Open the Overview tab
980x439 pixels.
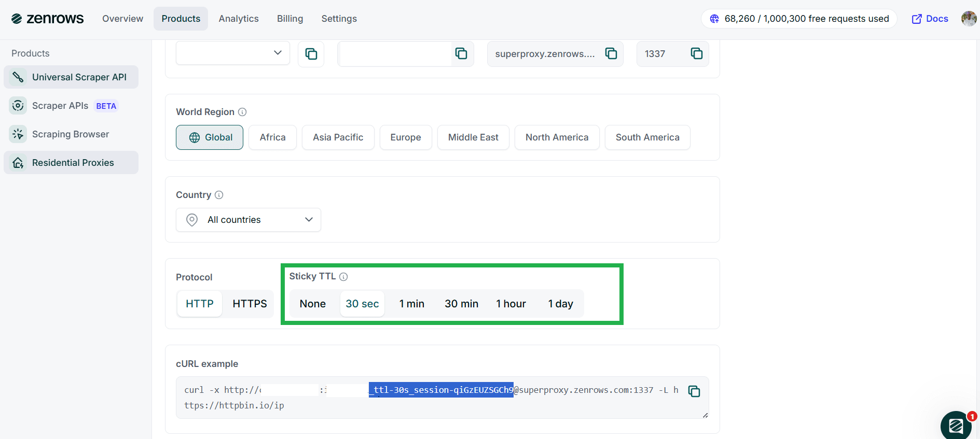click(122, 19)
